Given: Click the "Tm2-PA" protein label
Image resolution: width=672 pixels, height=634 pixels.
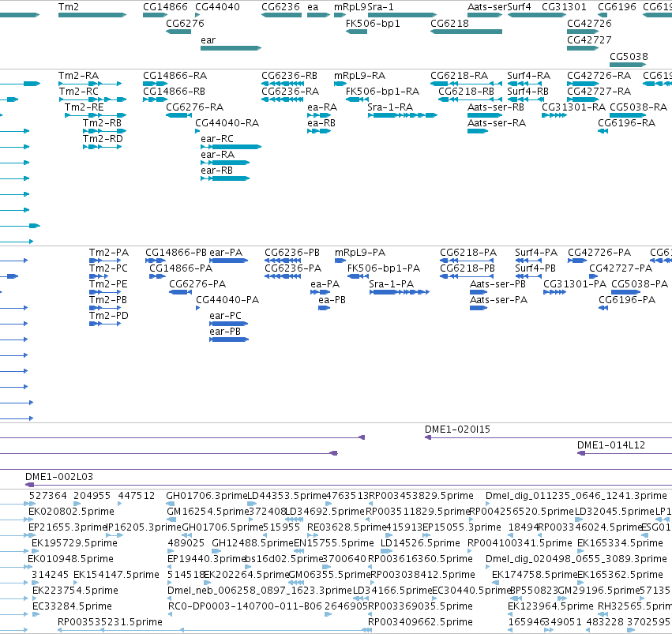Looking at the screenshot, I should [x=109, y=253].
